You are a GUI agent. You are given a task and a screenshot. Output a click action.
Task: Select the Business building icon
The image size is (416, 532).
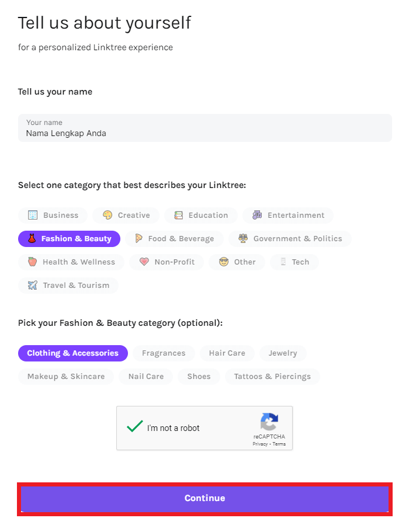click(x=33, y=215)
